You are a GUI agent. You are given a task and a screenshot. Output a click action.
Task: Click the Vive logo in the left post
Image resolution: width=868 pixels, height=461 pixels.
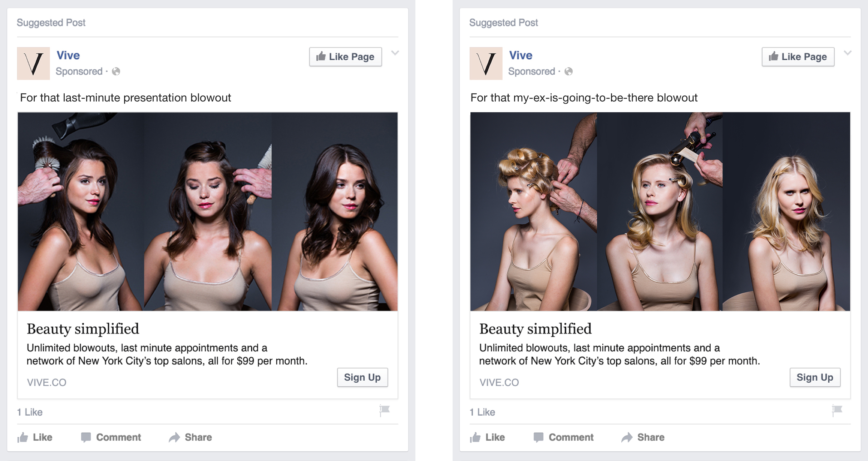point(34,63)
